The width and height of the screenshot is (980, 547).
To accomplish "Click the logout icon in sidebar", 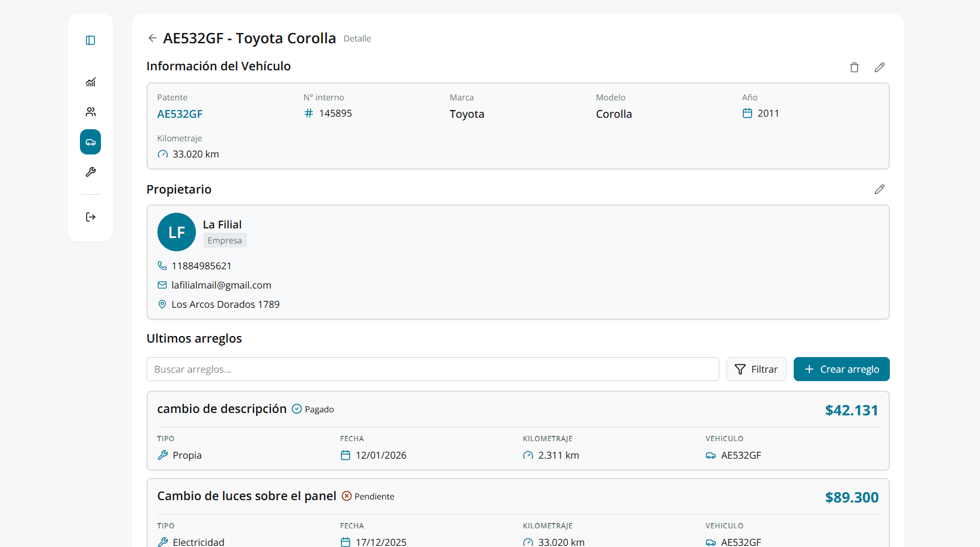I will (90, 217).
